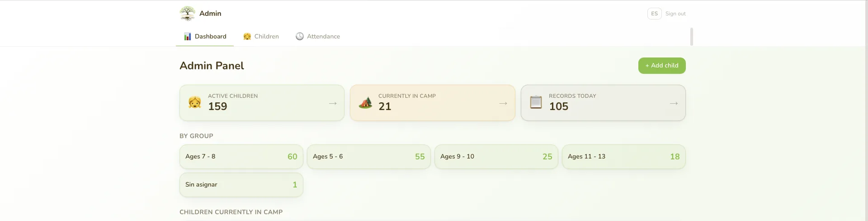This screenshot has width=868, height=221.
Task: Click the Attendance clock icon
Action: coord(300,37)
